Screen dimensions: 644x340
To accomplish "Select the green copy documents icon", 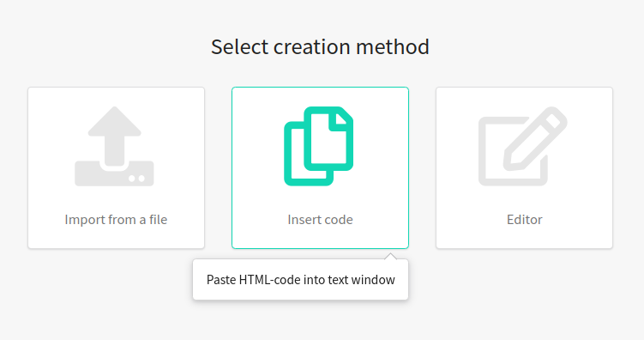I will click(319, 146).
